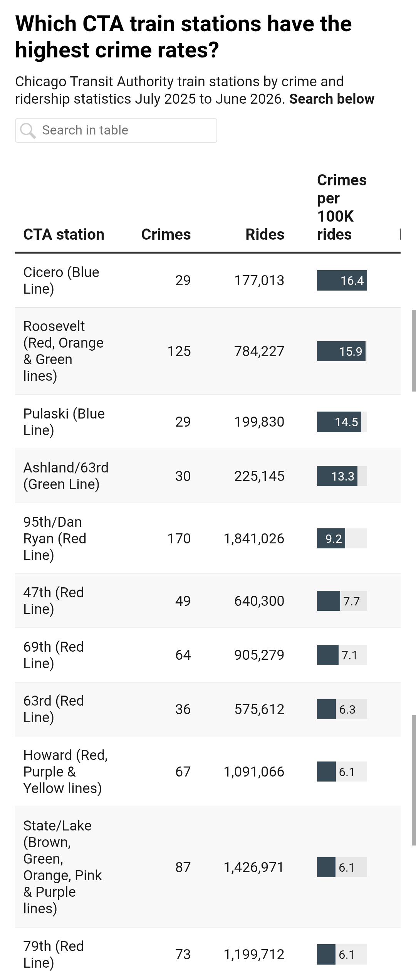Sort table by Crimes column header
416x980 pixels.
(166, 234)
